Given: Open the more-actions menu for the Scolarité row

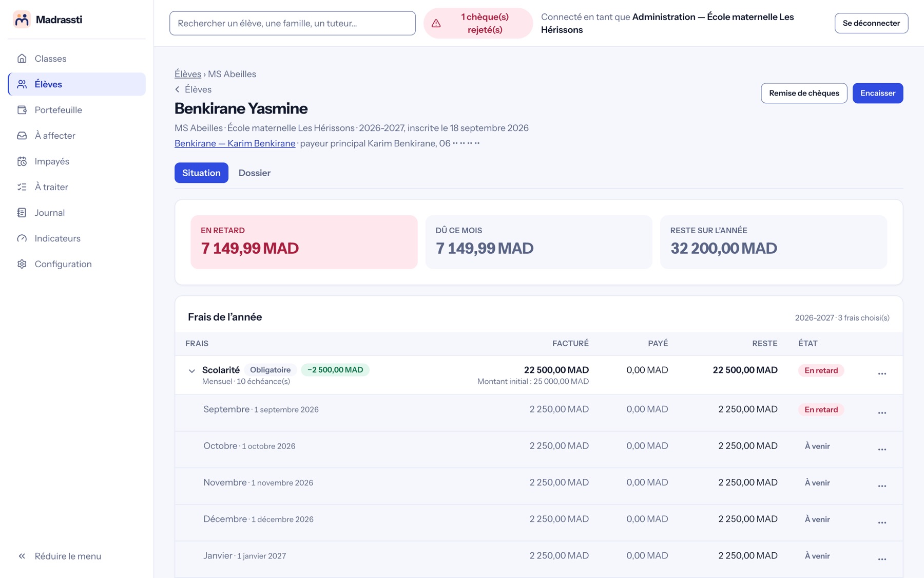Looking at the screenshot, I should click(882, 374).
